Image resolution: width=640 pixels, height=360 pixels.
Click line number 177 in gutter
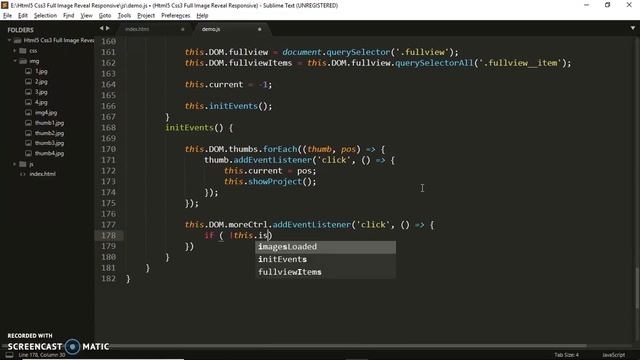click(109, 225)
